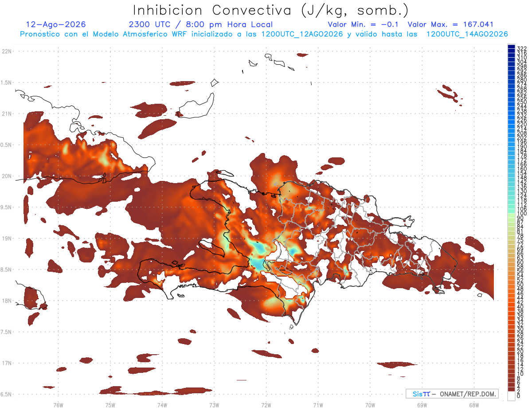Click the '68W' longitude label
Viewport: 532px width, 411px height.
click(474, 405)
